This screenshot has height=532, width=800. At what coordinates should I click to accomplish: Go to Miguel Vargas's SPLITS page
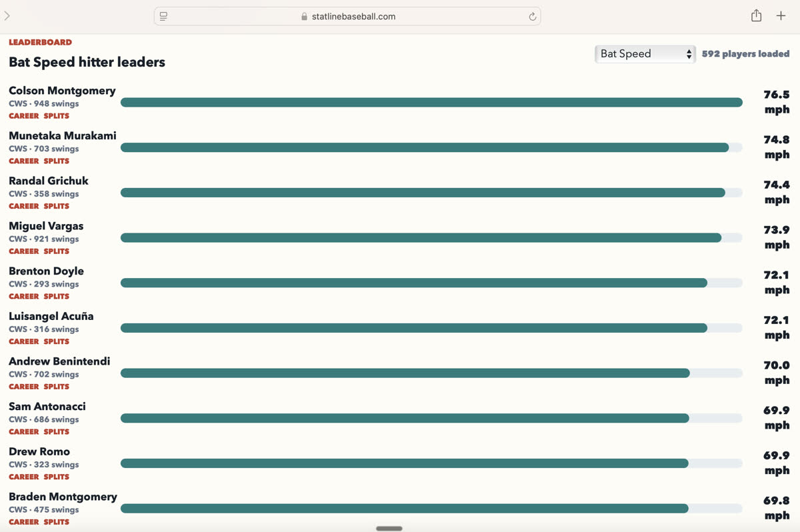tap(57, 251)
